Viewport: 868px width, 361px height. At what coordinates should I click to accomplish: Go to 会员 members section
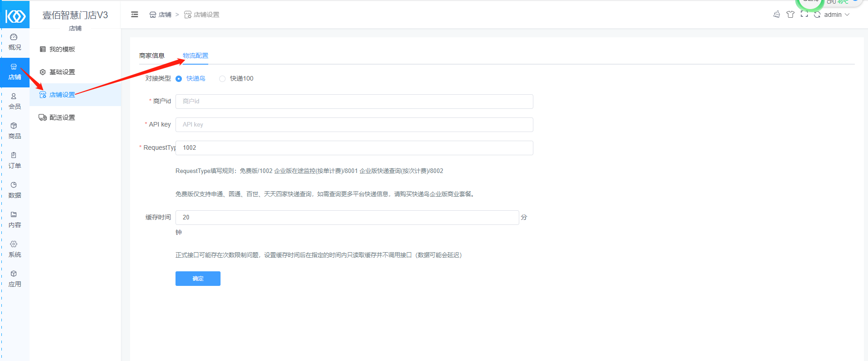point(15,102)
